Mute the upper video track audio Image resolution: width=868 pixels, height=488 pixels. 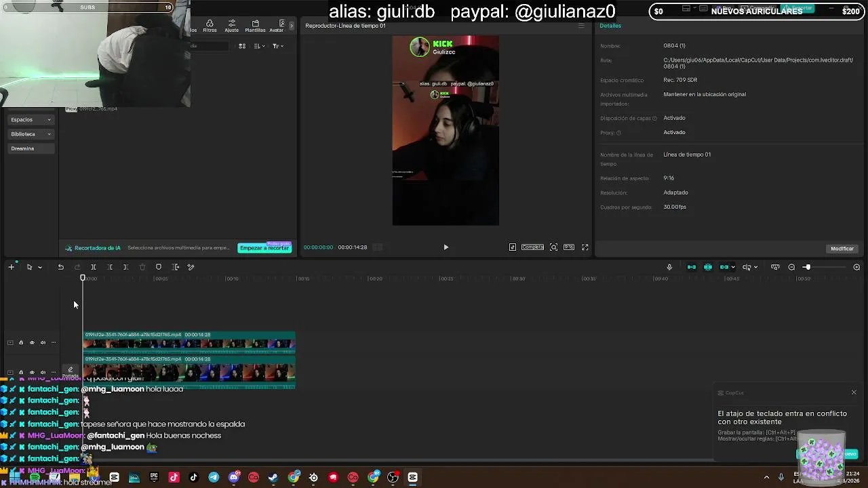43,342
